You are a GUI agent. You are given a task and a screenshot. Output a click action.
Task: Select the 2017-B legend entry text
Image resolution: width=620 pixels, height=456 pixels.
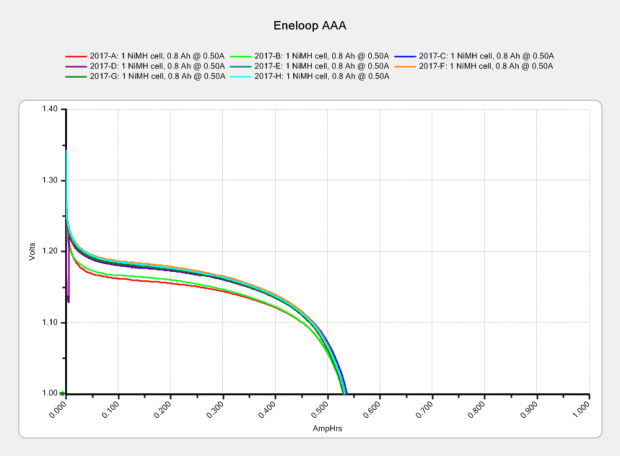click(x=321, y=56)
